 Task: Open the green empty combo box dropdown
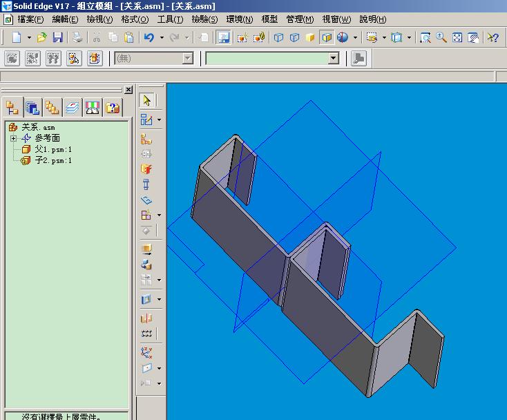tap(334, 59)
